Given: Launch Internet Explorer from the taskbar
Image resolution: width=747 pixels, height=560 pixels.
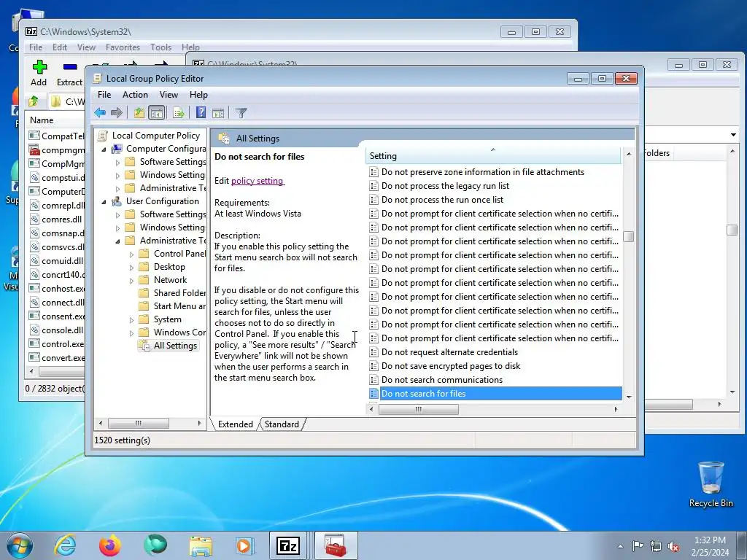Looking at the screenshot, I should click(65, 545).
